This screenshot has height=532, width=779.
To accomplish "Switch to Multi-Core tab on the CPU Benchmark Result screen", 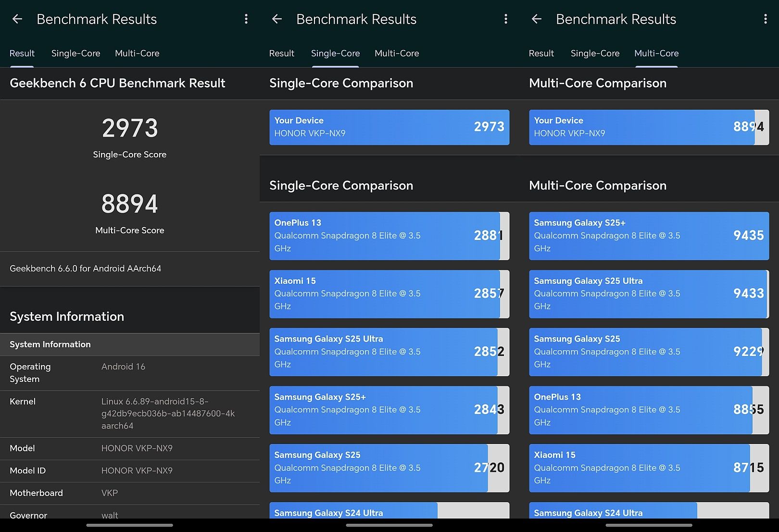I will [137, 53].
